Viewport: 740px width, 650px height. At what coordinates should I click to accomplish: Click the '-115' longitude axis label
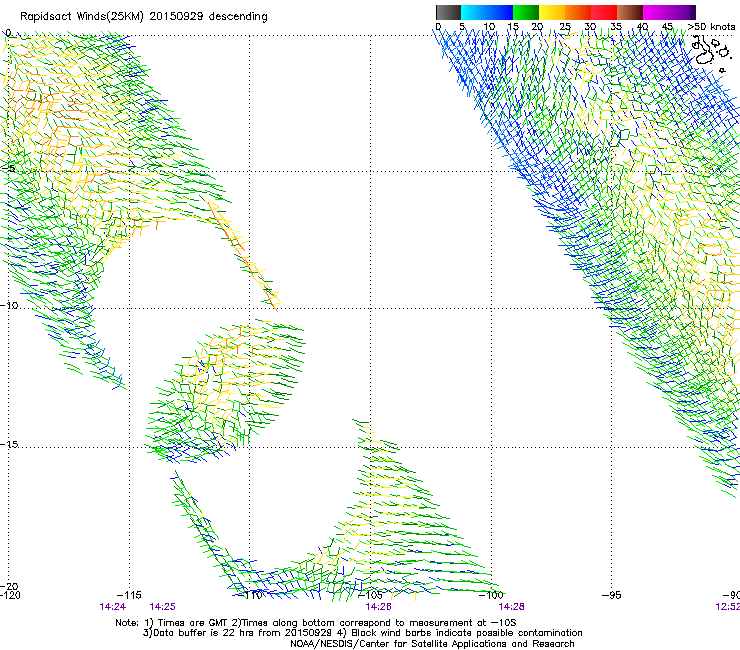pos(129,595)
